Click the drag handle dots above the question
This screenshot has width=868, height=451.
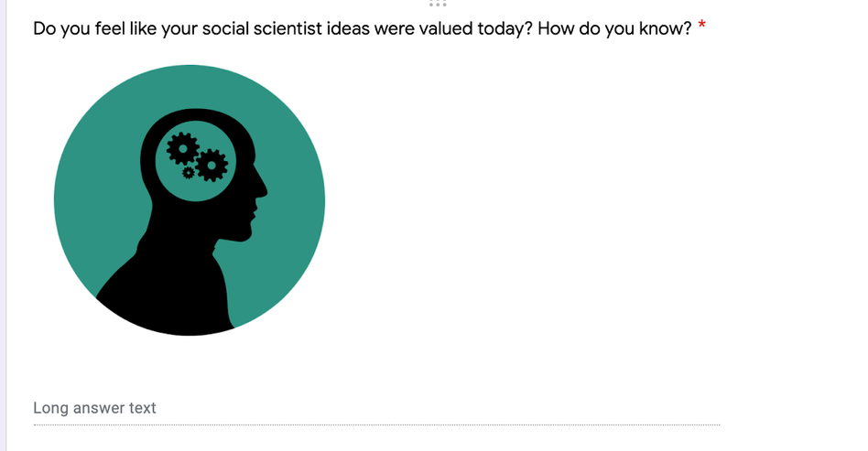[x=438, y=3]
